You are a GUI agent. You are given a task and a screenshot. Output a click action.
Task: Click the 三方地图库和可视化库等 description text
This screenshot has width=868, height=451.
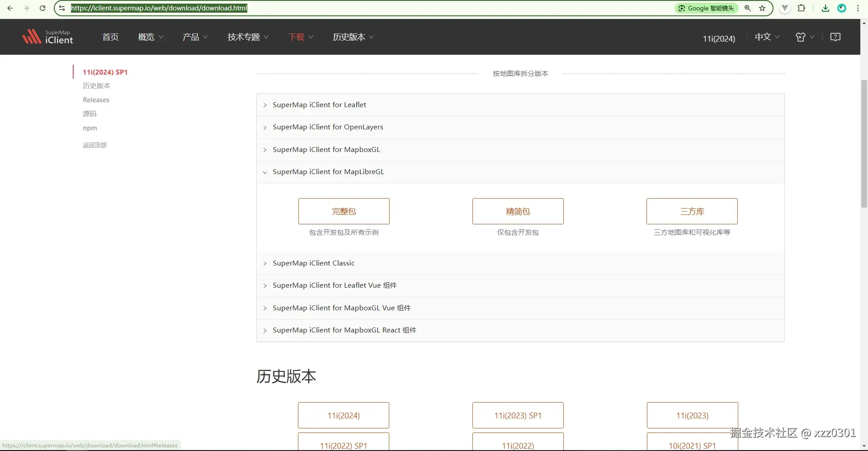(692, 233)
